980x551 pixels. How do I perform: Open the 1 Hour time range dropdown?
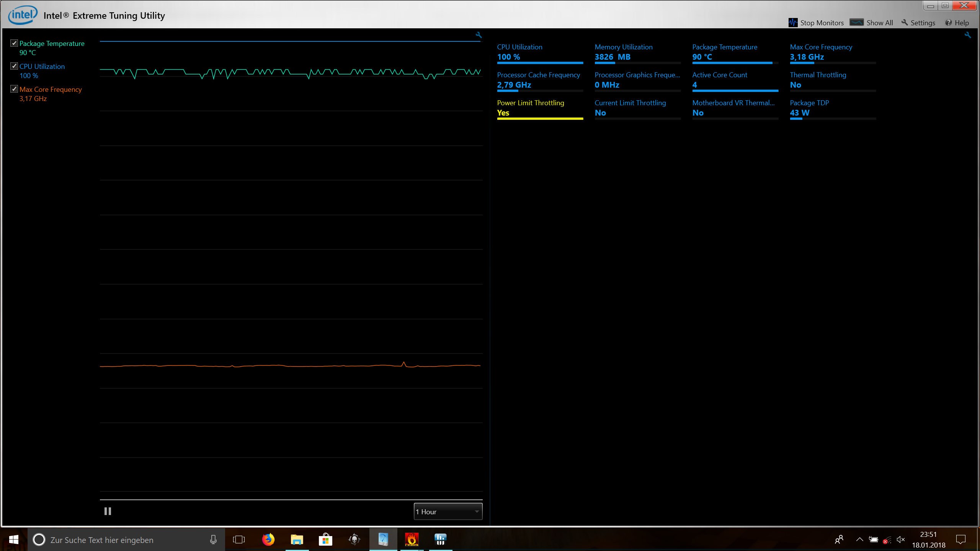pos(448,512)
